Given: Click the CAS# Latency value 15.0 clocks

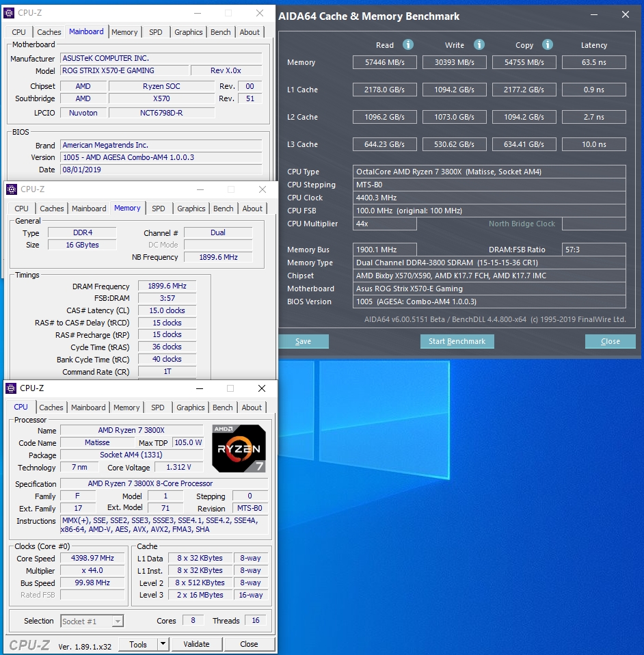Looking at the screenshot, I should pyautogui.click(x=167, y=310).
